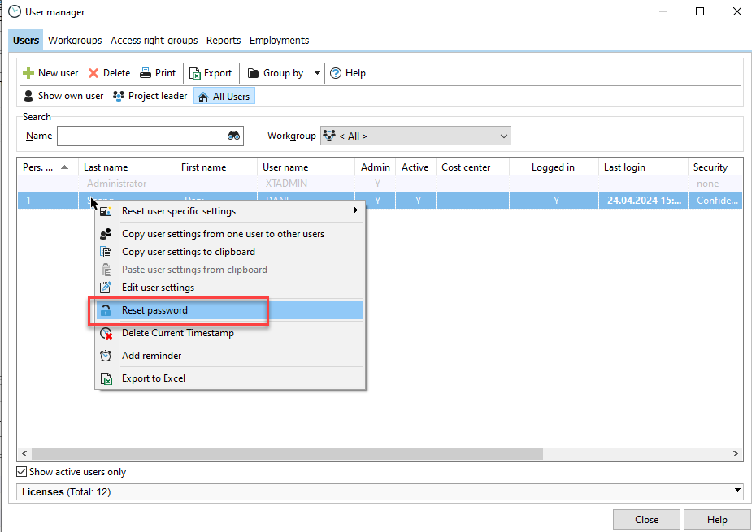The image size is (756, 532).
Task: Open the Workgroup dropdown list
Action: [504, 135]
